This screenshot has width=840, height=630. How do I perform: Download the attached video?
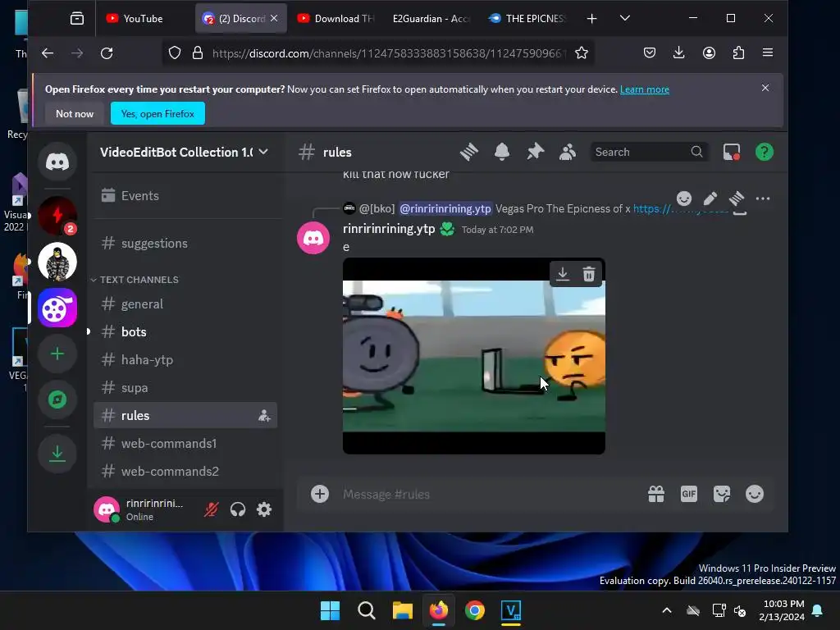tap(563, 274)
